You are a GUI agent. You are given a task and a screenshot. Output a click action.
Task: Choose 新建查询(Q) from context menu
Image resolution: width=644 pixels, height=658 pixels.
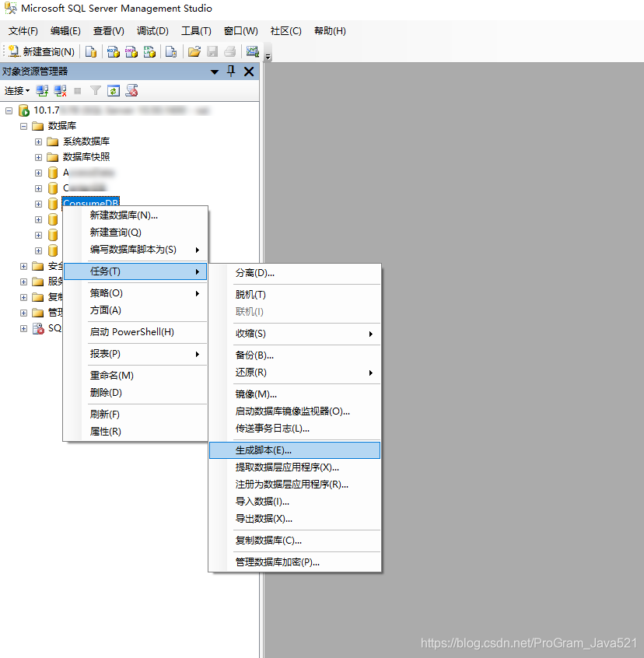135,233
